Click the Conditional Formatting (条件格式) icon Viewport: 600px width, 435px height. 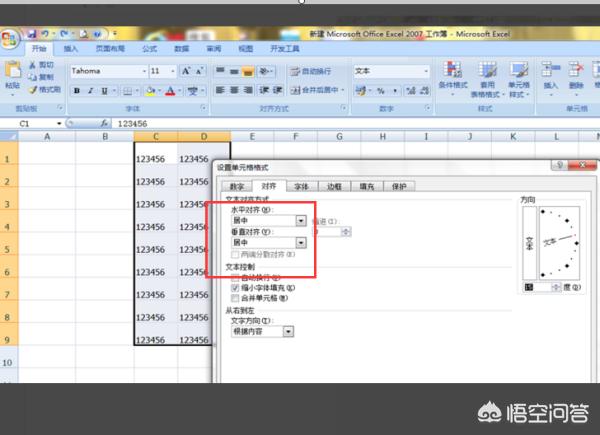coord(452,76)
